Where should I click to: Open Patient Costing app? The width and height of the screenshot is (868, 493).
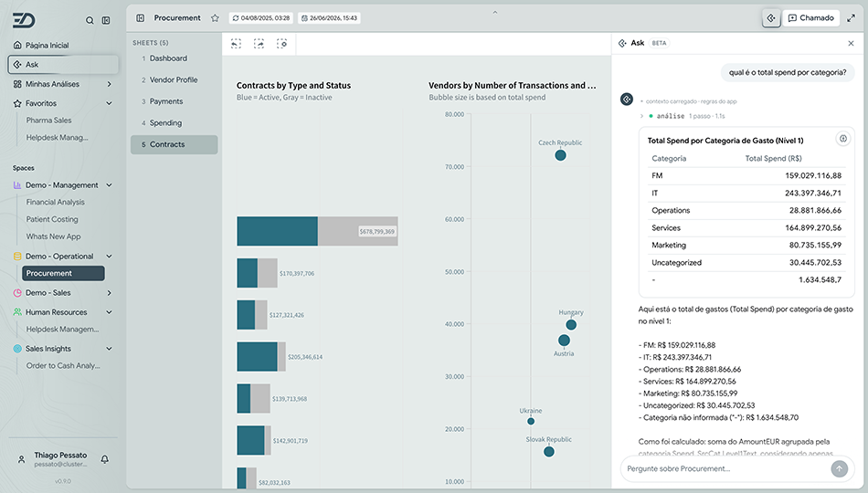tap(52, 219)
